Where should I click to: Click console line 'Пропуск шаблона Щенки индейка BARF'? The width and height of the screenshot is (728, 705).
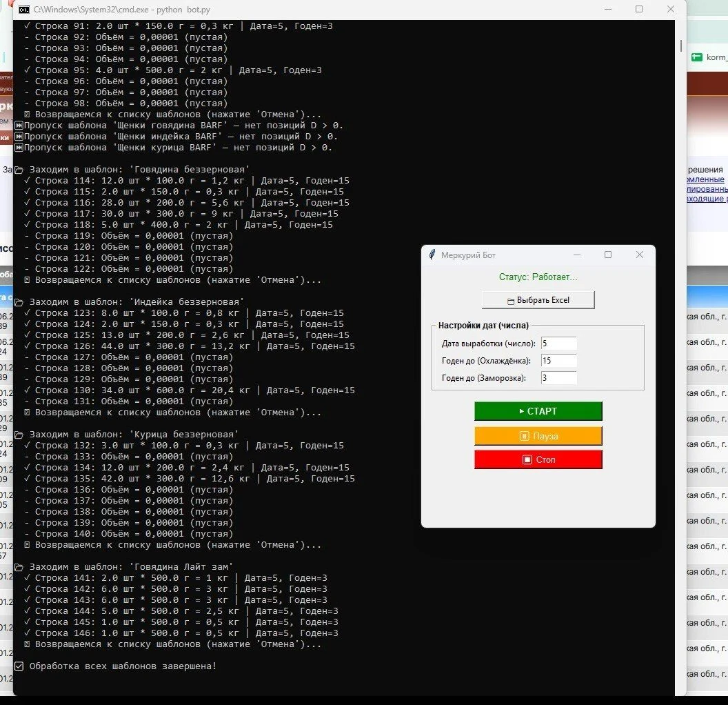pos(176,137)
